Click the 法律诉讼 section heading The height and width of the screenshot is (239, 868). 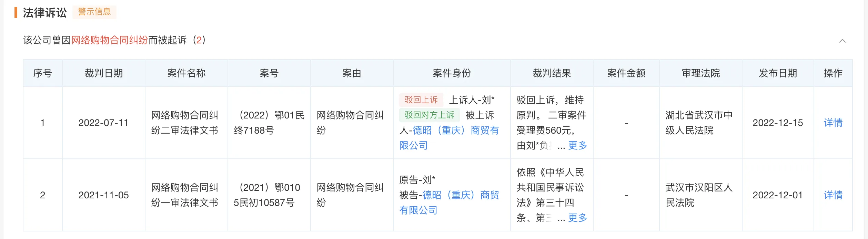(45, 13)
